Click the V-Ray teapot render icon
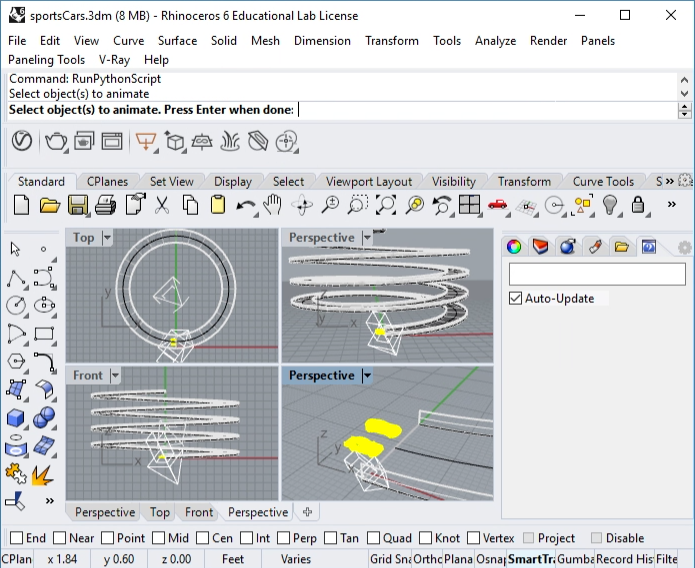The width and height of the screenshot is (695, 568). [x=56, y=141]
